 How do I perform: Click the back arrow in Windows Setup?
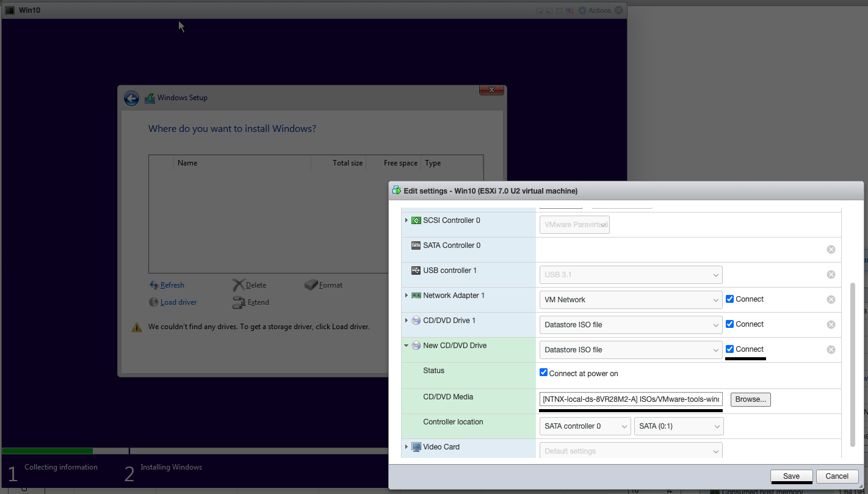click(131, 98)
